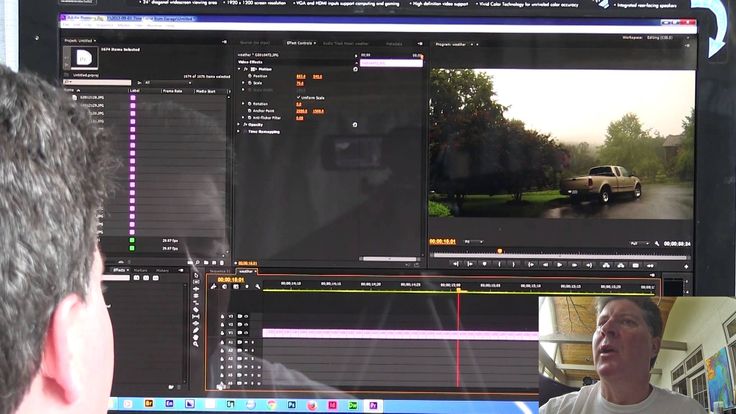Screen dimensions: 736x414
Task: Select the Zoom tool in the tools panel
Action: click(x=196, y=344)
